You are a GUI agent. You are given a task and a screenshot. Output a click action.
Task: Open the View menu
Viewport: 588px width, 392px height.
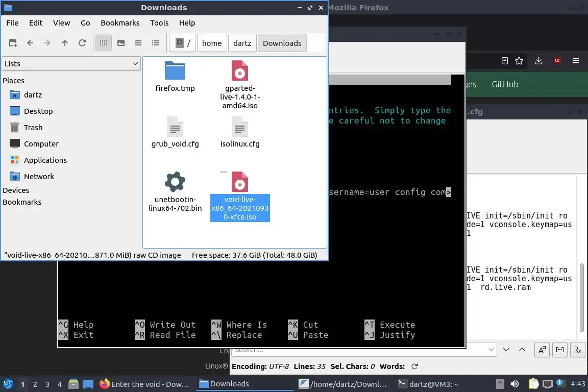(61, 23)
